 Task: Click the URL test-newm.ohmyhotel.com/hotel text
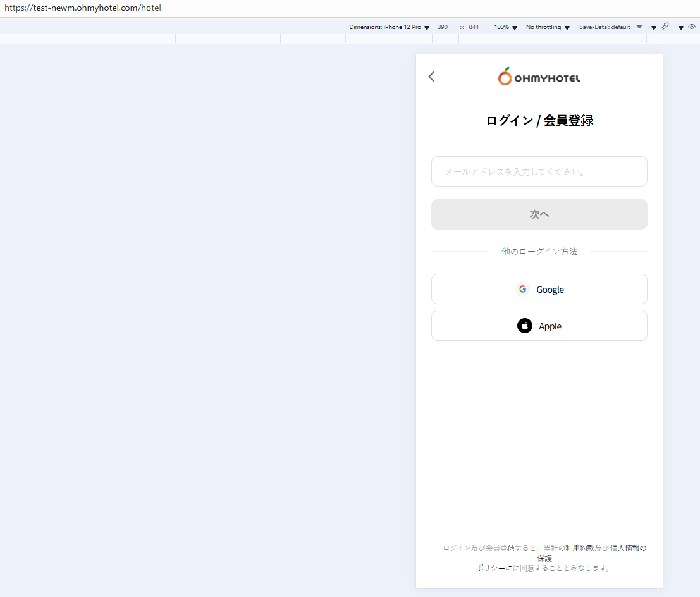pos(83,8)
